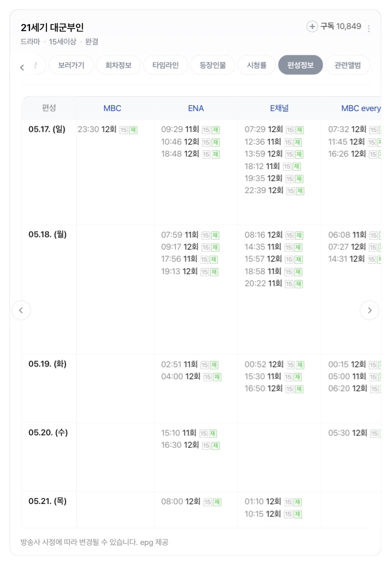This screenshot has height=564, width=392.
Task: Switch to the 보러가기 tab
Action: [x=71, y=65]
